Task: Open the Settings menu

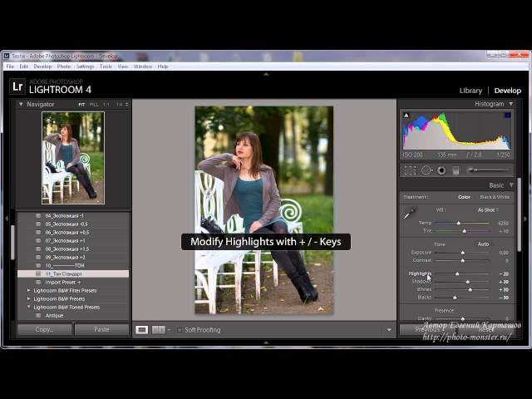Action: coord(85,66)
